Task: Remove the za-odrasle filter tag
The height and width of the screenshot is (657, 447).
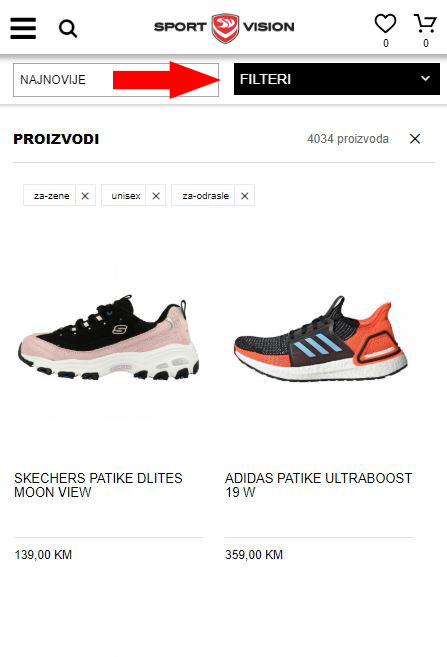Action: [245, 196]
